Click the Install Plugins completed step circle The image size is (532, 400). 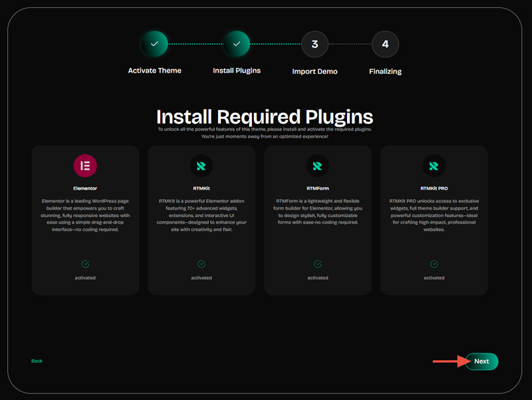(237, 44)
